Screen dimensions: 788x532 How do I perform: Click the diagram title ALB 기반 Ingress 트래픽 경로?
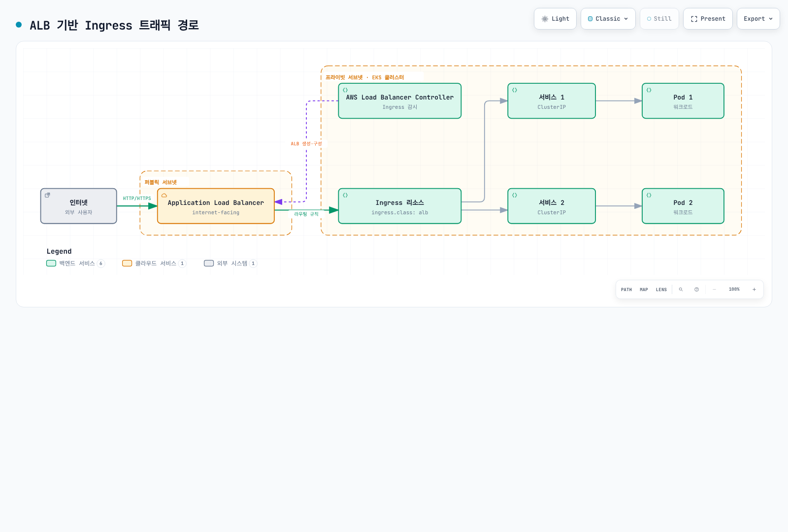point(114,25)
